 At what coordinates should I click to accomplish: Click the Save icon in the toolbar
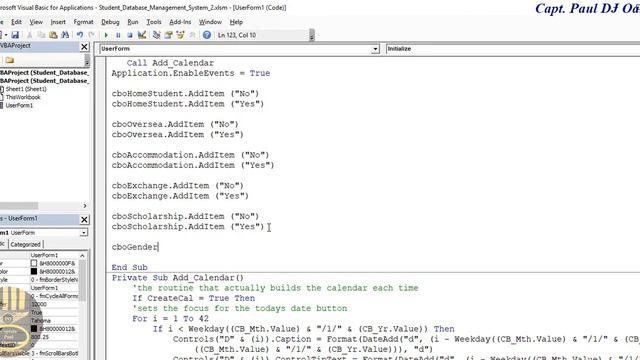pyautogui.click(x=15, y=35)
